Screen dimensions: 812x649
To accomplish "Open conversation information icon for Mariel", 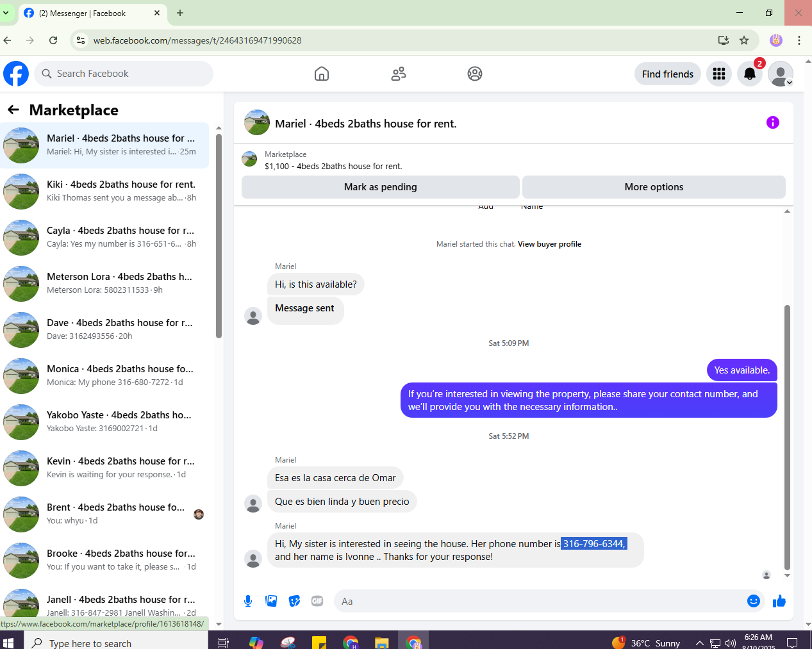I will coord(773,122).
